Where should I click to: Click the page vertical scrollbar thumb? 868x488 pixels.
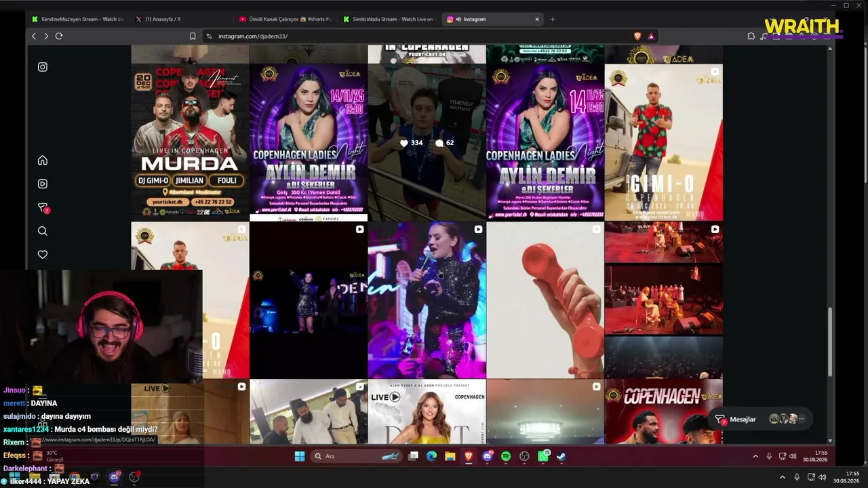click(830, 342)
